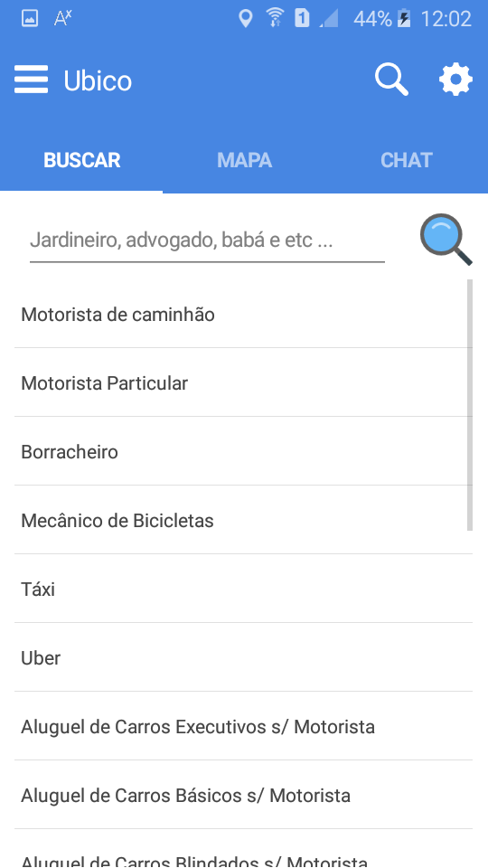488x868 pixels.
Task: Open Aluguel de Carros Executivos s/ Motorista
Action: (x=243, y=726)
